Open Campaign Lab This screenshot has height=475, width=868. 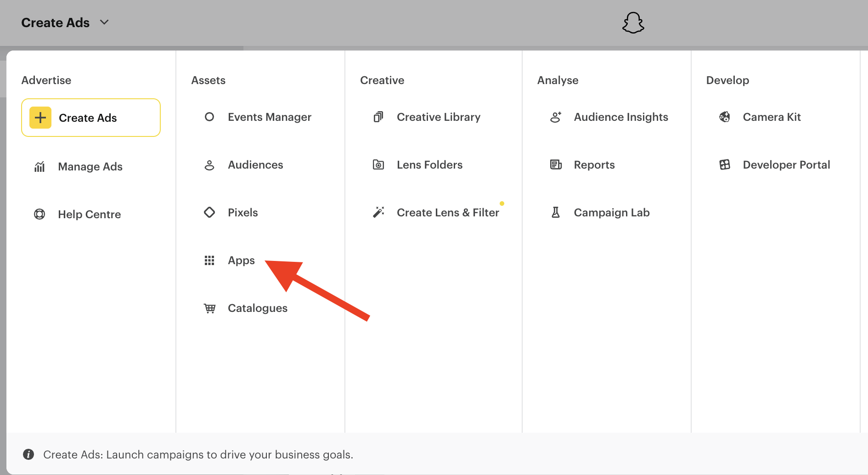point(612,213)
